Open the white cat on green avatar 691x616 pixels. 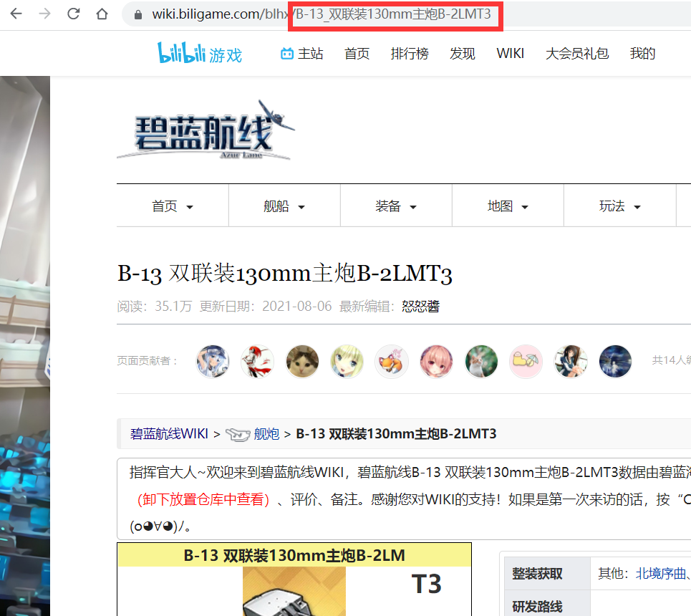(x=481, y=362)
